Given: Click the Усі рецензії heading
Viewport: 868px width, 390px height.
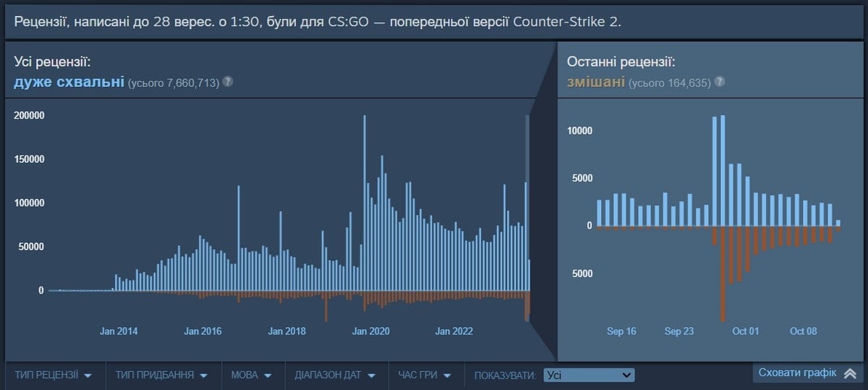Looking at the screenshot, I should point(52,62).
